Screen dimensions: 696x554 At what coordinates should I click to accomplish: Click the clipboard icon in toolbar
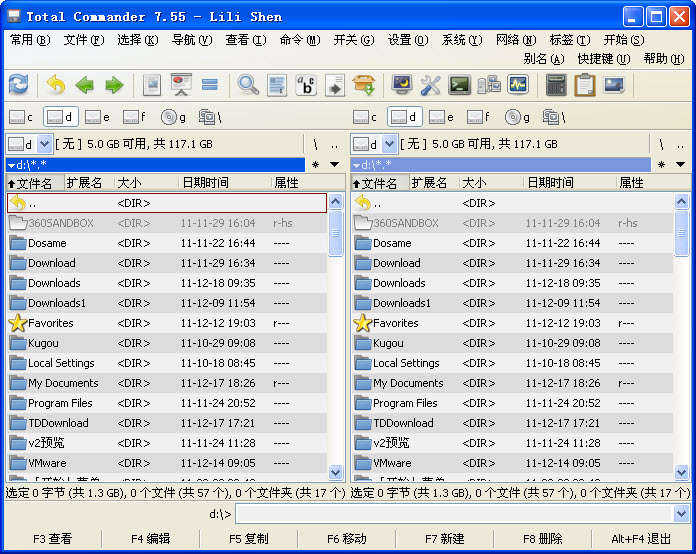click(584, 85)
